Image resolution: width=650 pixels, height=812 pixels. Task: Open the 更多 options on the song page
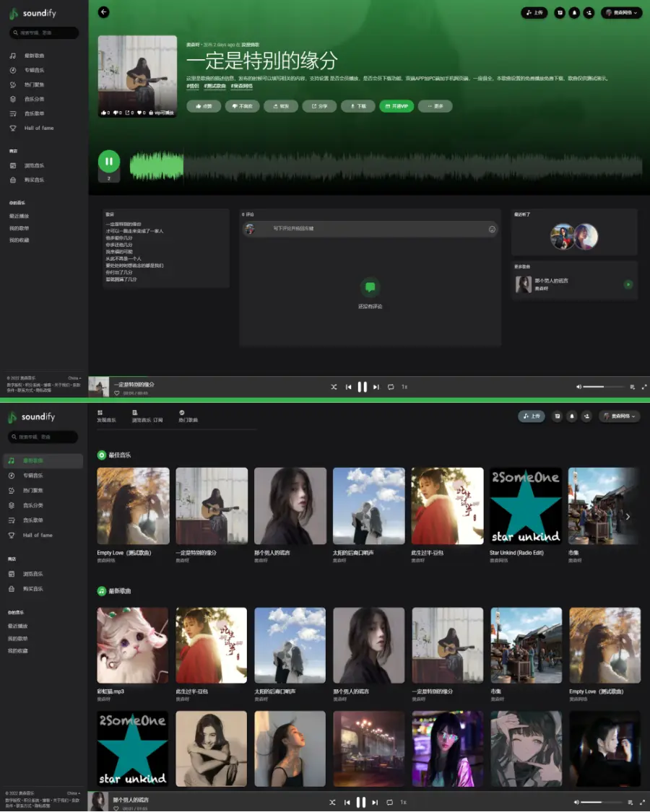point(435,106)
